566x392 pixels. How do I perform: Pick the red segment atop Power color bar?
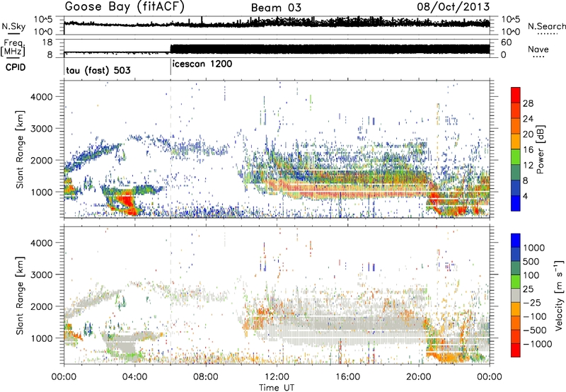(516, 96)
